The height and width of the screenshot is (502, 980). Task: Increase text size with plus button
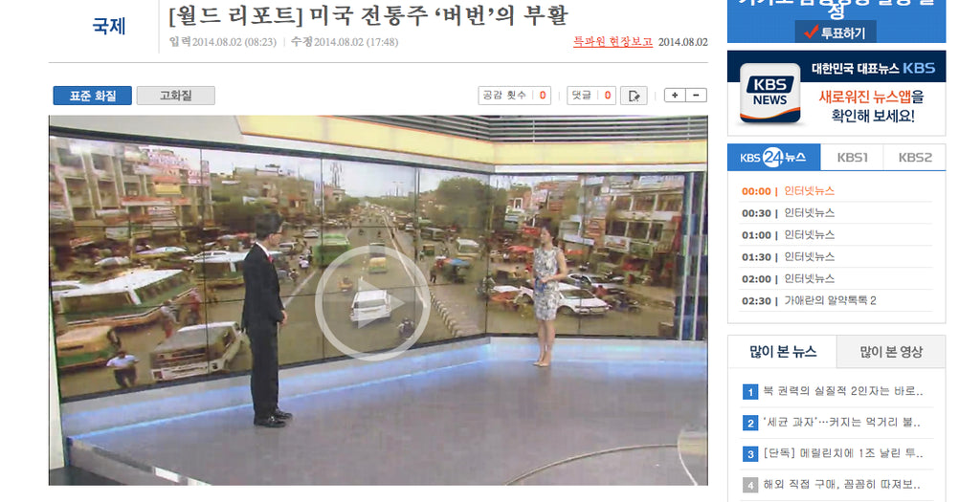click(675, 96)
